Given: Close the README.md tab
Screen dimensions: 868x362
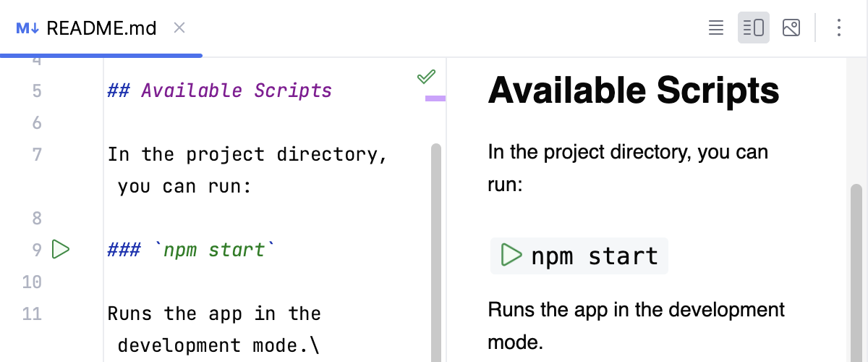Looking at the screenshot, I should click(180, 28).
